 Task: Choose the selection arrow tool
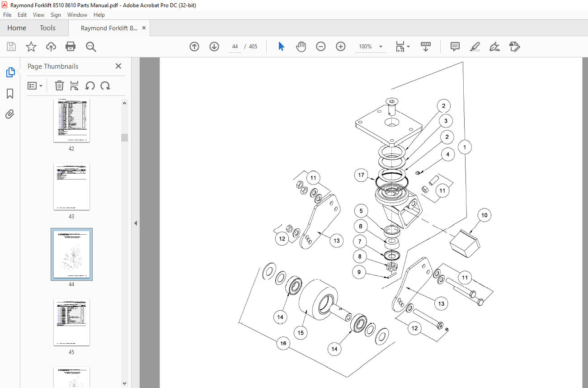tap(281, 47)
